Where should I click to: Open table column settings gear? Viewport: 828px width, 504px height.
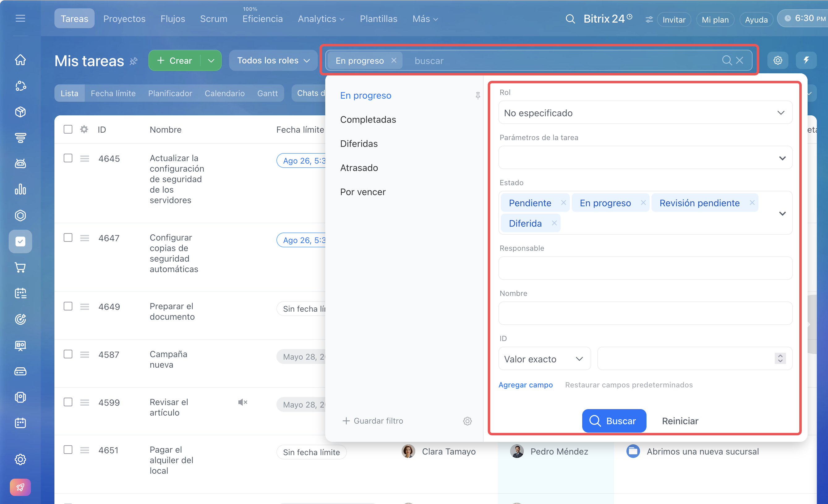click(x=84, y=129)
